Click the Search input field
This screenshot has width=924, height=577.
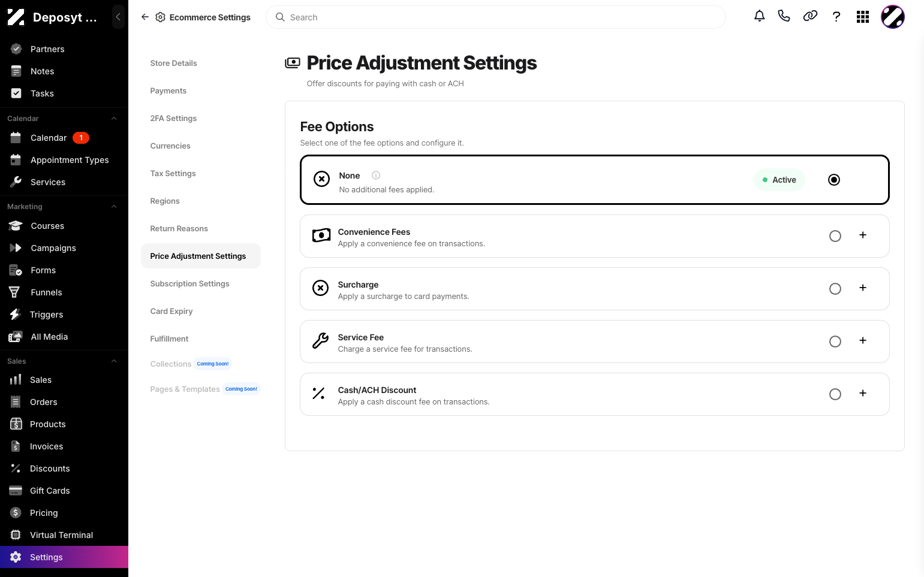point(495,17)
